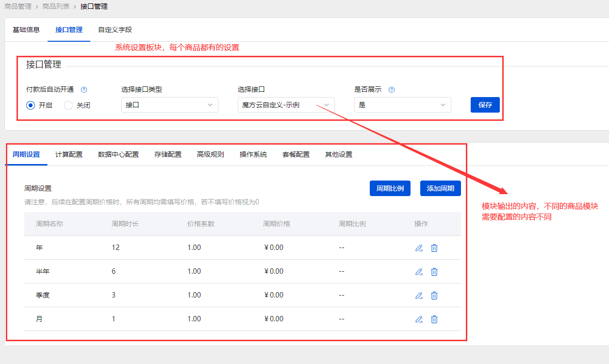Open the 是否展示 dropdown
The image size is (609, 364).
point(403,105)
